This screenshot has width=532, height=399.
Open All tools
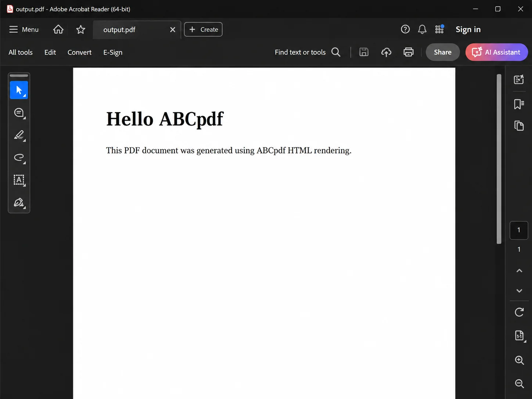[21, 52]
